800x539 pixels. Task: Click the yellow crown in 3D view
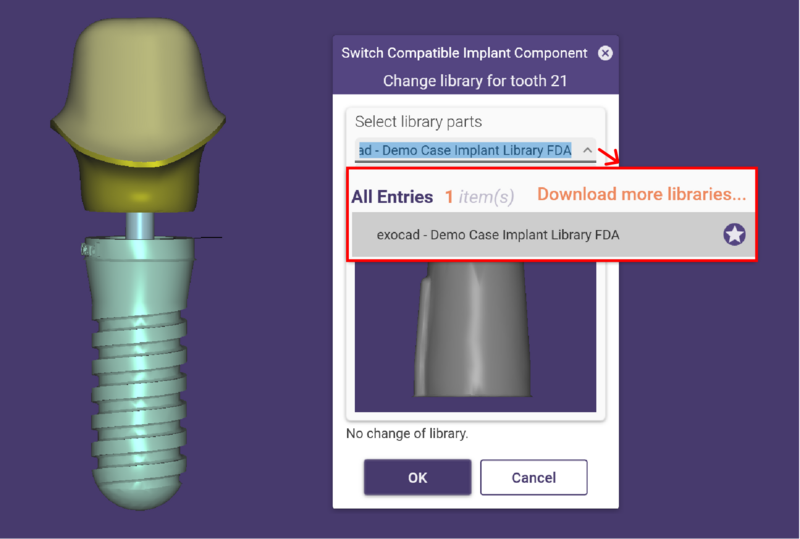[138, 115]
